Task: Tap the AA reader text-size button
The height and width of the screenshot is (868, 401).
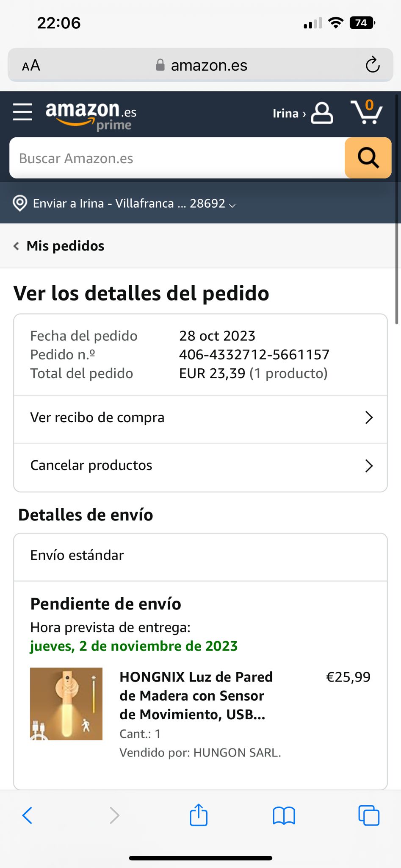Action: 31,65
